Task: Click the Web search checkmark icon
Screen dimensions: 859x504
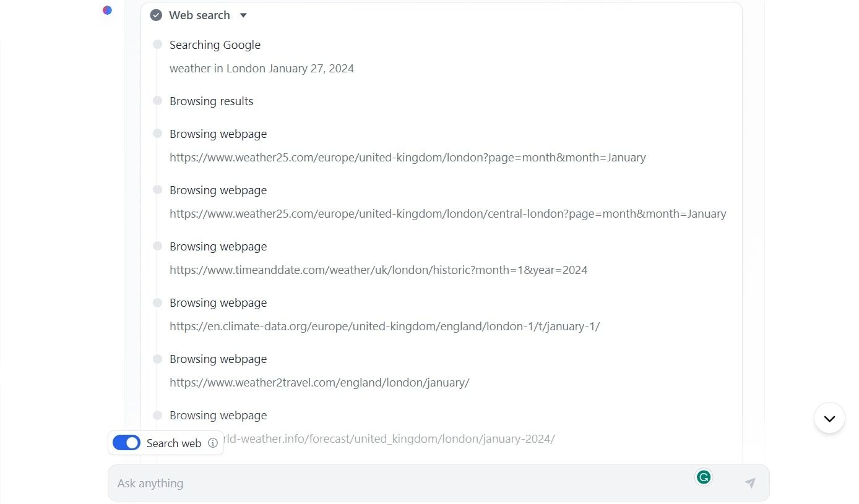Action: pyautogui.click(x=156, y=15)
